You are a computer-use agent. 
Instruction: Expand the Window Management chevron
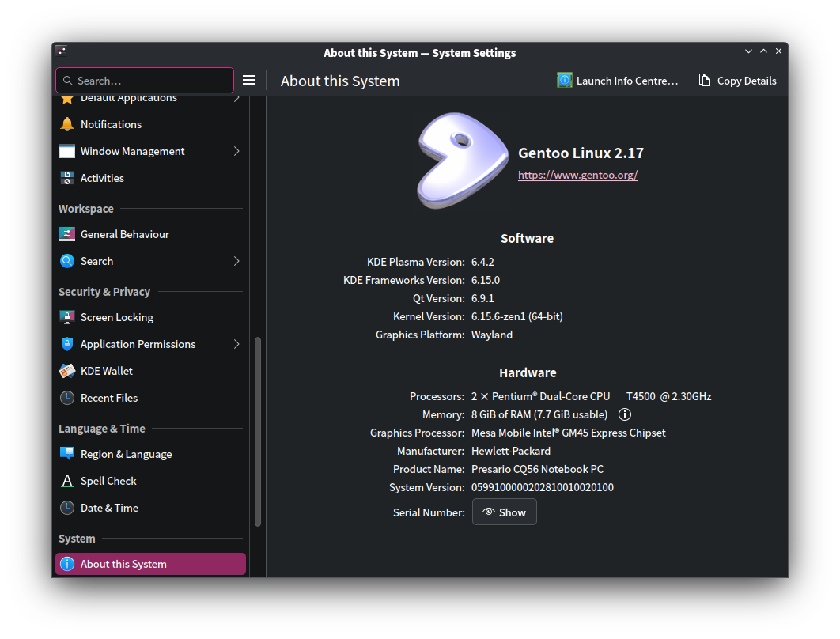click(236, 152)
